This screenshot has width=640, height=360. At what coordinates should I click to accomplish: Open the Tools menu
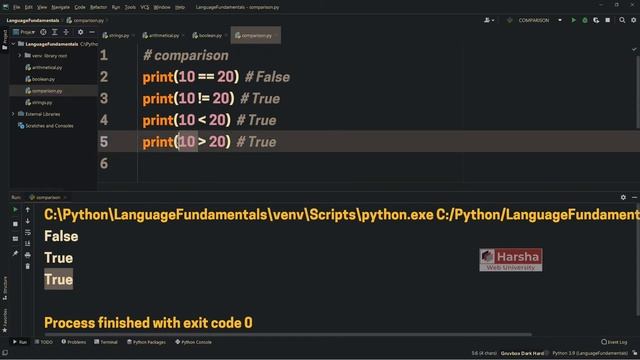coord(130,7)
